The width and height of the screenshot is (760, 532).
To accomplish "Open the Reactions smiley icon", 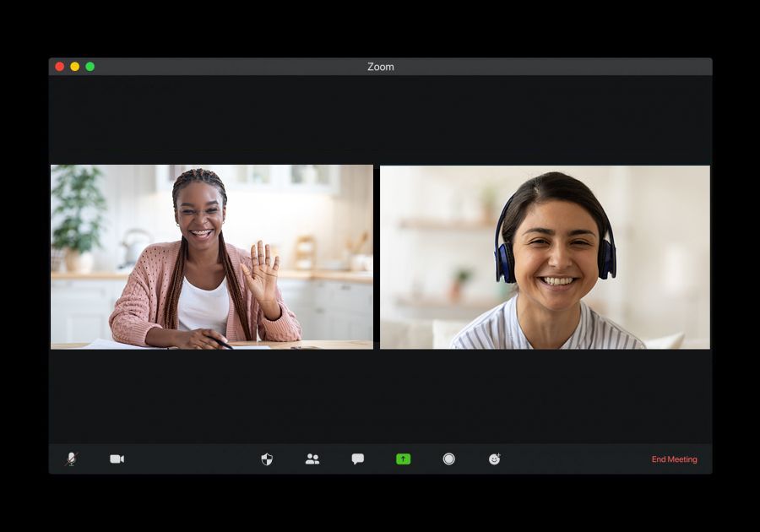I will [x=494, y=459].
